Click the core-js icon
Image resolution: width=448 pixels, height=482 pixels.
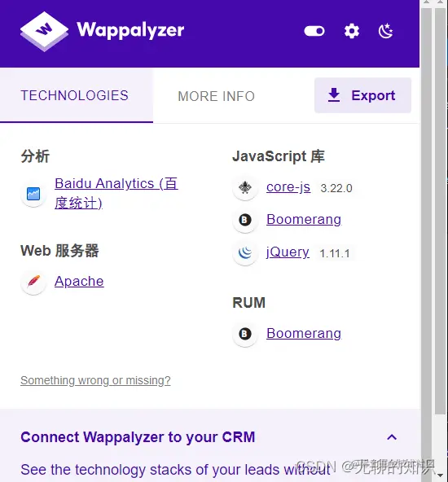click(x=245, y=187)
